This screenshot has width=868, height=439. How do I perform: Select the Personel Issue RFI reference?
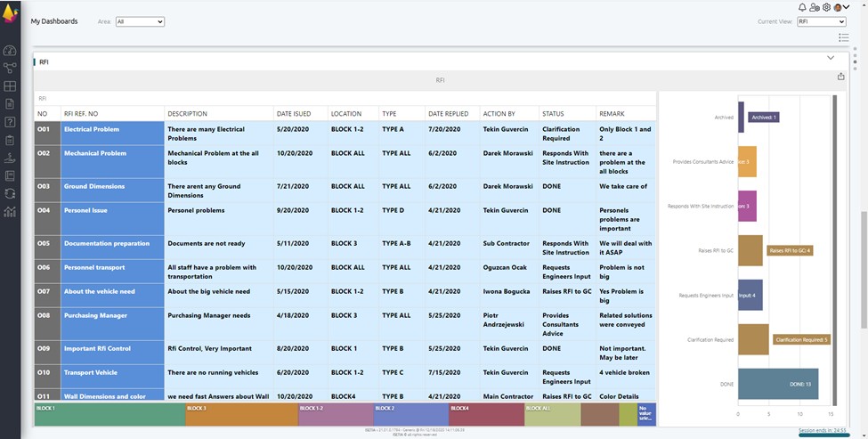112,219
